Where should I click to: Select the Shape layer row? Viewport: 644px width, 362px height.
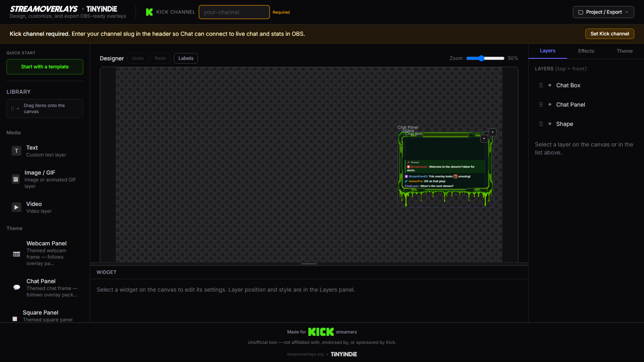tap(586, 124)
